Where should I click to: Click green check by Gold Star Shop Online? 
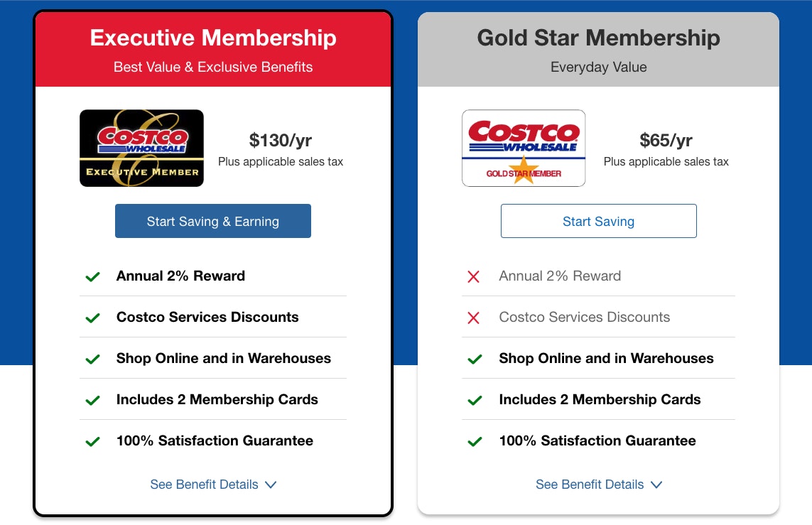(475, 359)
